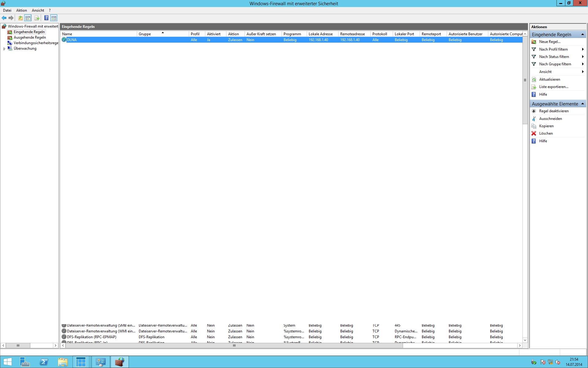Click Löschen to delete the DLNA rule

(546, 133)
